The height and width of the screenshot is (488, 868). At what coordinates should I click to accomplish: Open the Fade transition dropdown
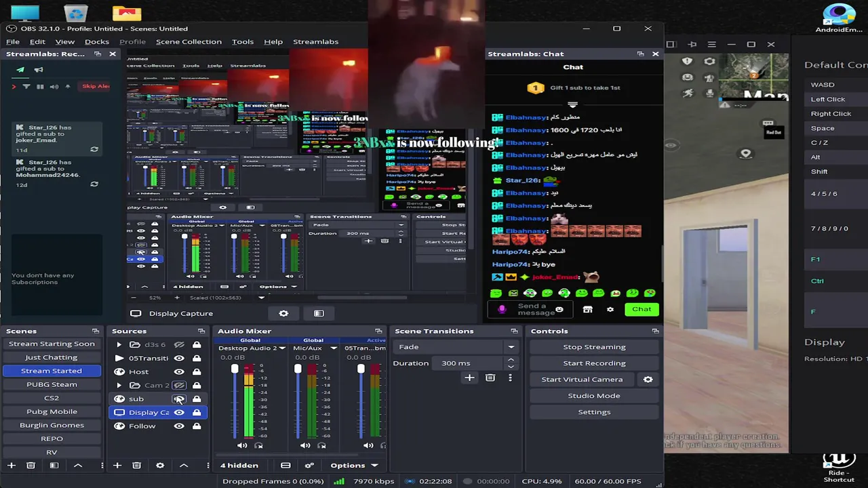tap(511, 347)
